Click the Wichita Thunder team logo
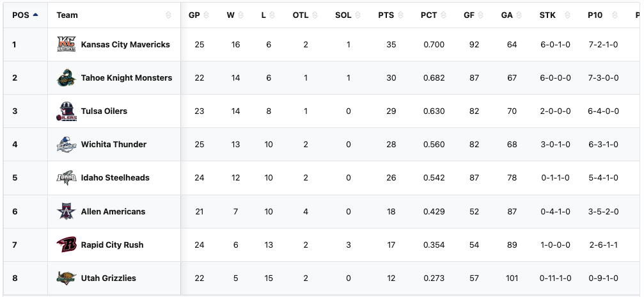Screen dimensions: 644x297 coord(66,145)
